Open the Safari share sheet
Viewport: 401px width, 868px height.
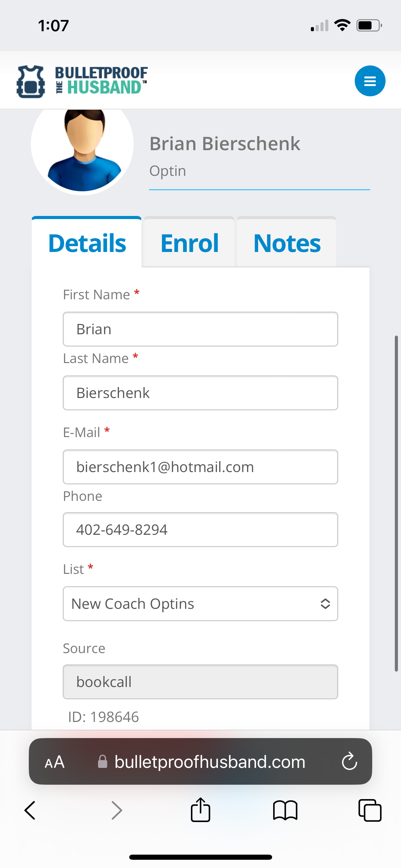200,810
